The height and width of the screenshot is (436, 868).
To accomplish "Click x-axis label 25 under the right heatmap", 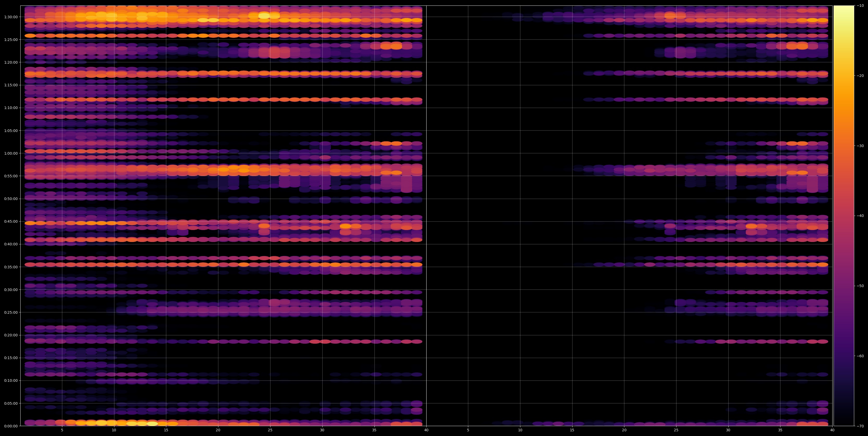I will [x=676, y=430].
